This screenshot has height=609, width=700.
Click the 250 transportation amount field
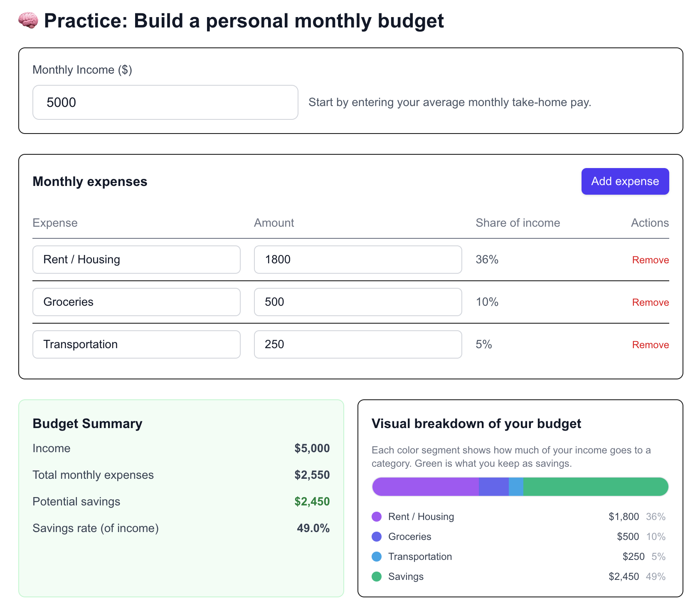(x=357, y=344)
